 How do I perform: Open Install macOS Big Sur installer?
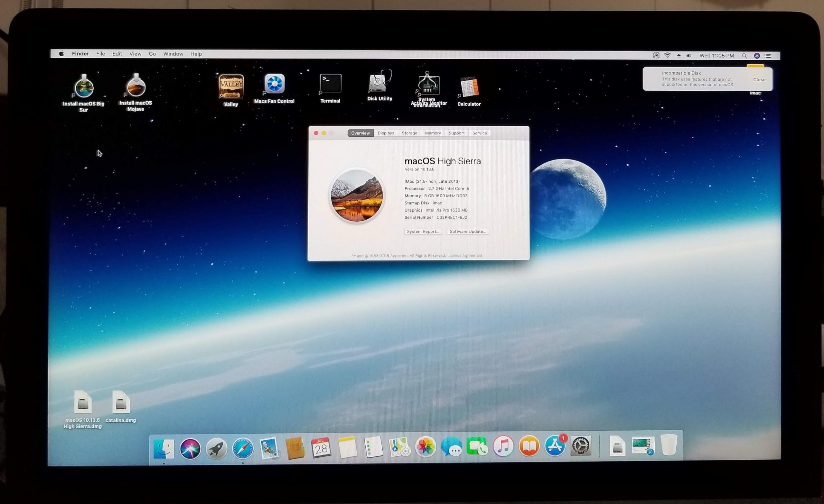(84, 87)
